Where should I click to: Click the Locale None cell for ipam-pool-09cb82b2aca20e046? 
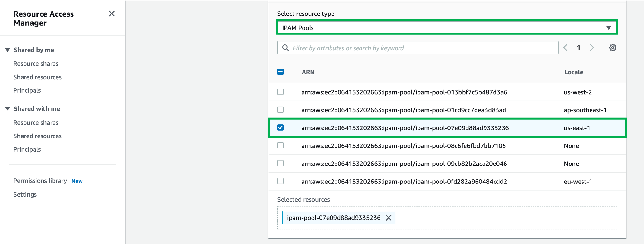click(x=572, y=164)
